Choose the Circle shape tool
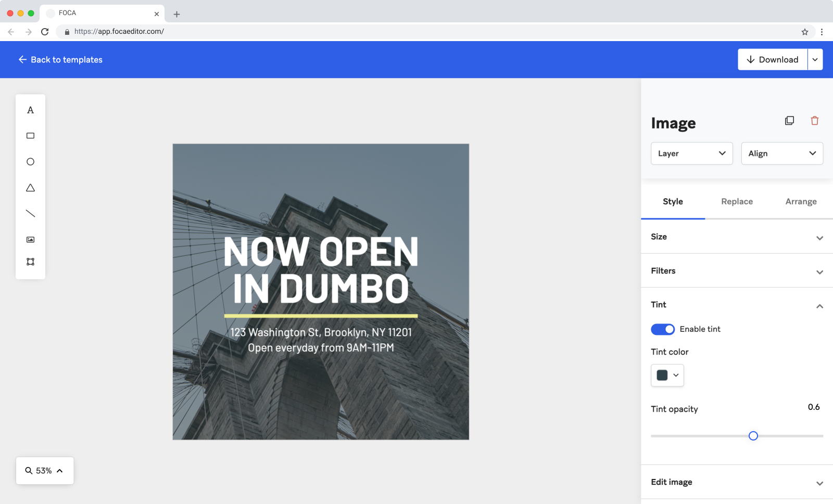The height and width of the screenshot is (504, 833). click(x=30, y=162)
